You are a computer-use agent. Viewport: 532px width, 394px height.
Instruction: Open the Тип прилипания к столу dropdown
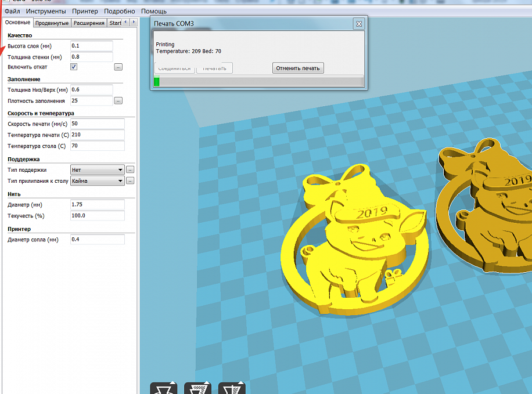98,180
